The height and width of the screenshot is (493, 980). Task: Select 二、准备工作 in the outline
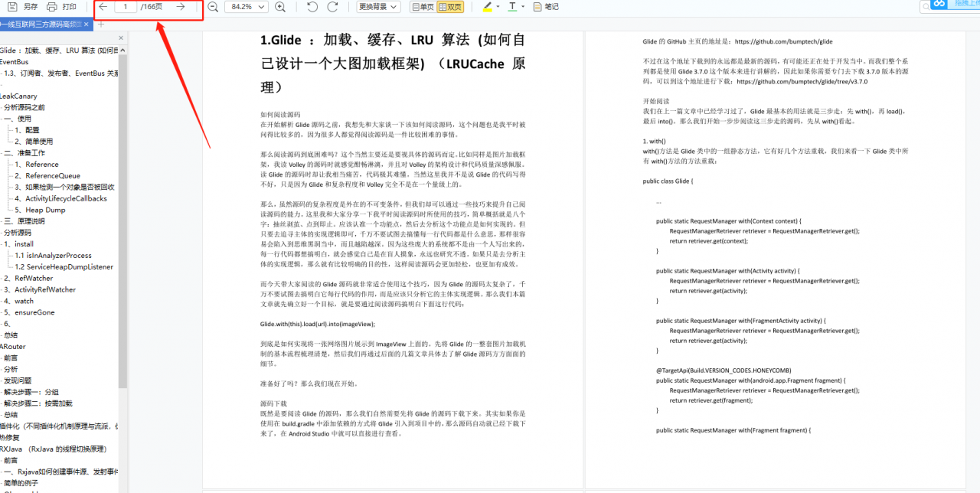point(24,153)
